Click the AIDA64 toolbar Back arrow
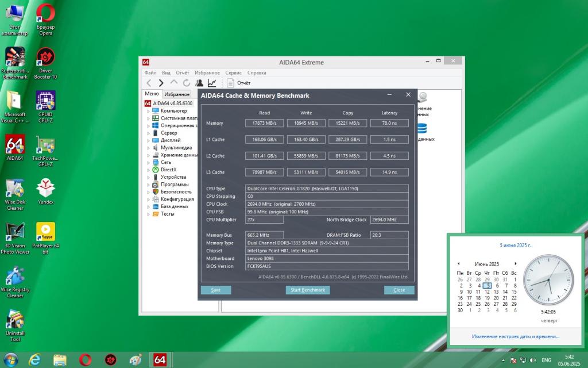Screen dimensions: 588x368 coord(149,83)
